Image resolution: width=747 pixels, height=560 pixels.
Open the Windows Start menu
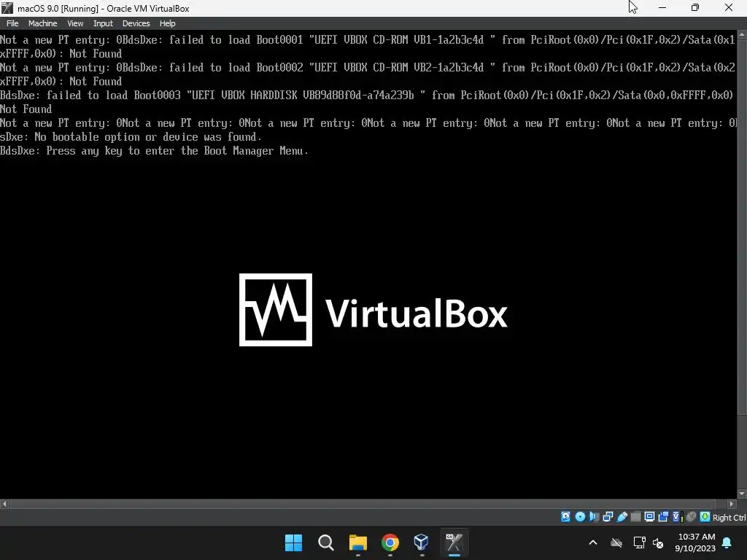tap(293, 542)
